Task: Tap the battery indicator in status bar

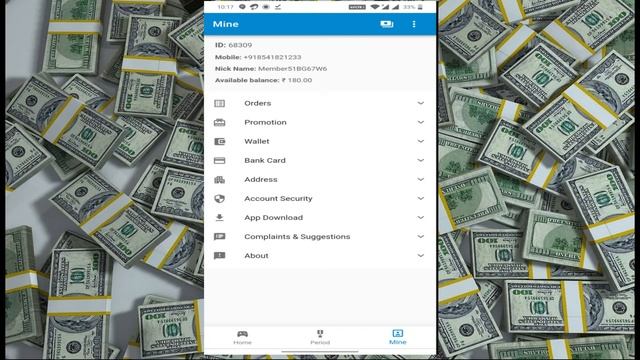Action: [420, 7]
